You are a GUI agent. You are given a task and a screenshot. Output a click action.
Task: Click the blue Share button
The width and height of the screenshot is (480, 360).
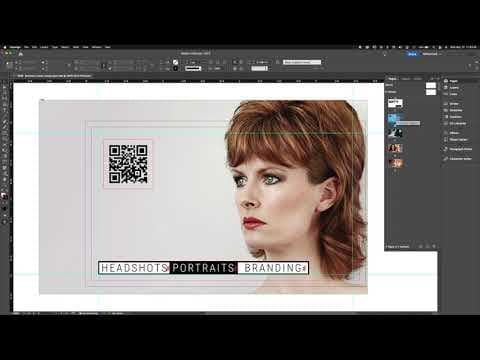pos(412,54)
